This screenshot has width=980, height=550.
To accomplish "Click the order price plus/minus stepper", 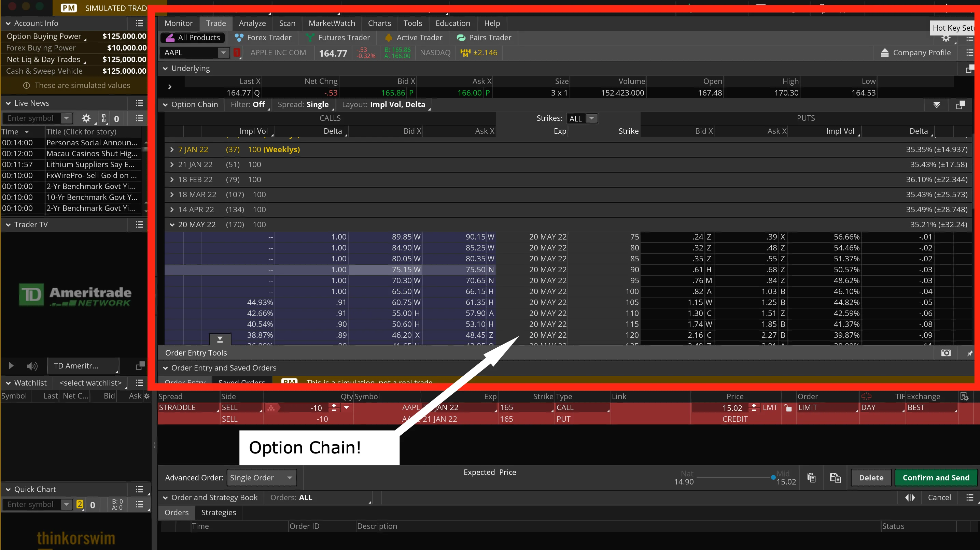I will click(753, 408).
